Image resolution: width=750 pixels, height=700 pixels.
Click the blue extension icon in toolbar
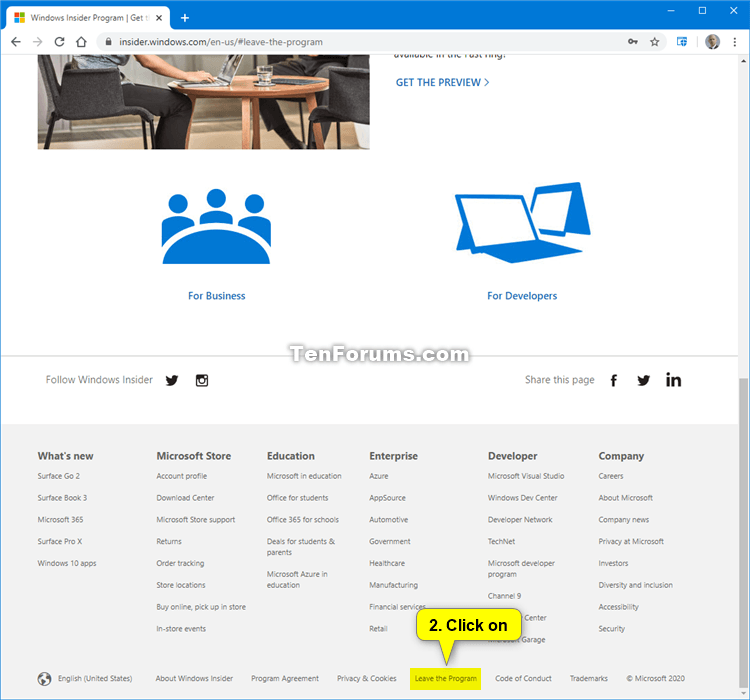click(682, 42)
